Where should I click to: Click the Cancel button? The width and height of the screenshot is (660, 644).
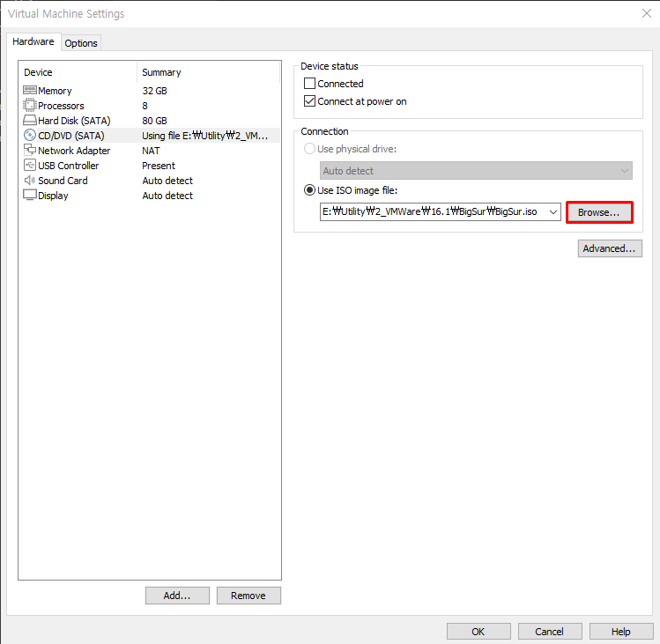(550, 632)
